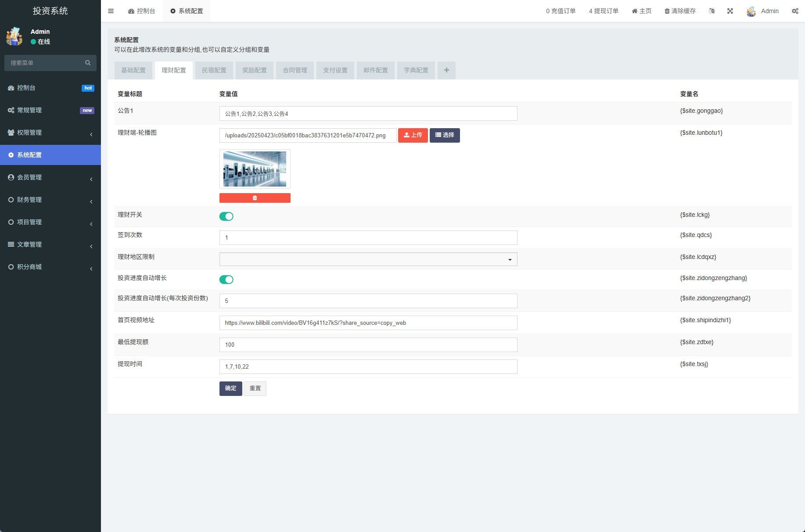Image resolution: width=805 pixels, height=532 pixels.
Task: Click the plus tab to add group
Action: click(446, 70)
